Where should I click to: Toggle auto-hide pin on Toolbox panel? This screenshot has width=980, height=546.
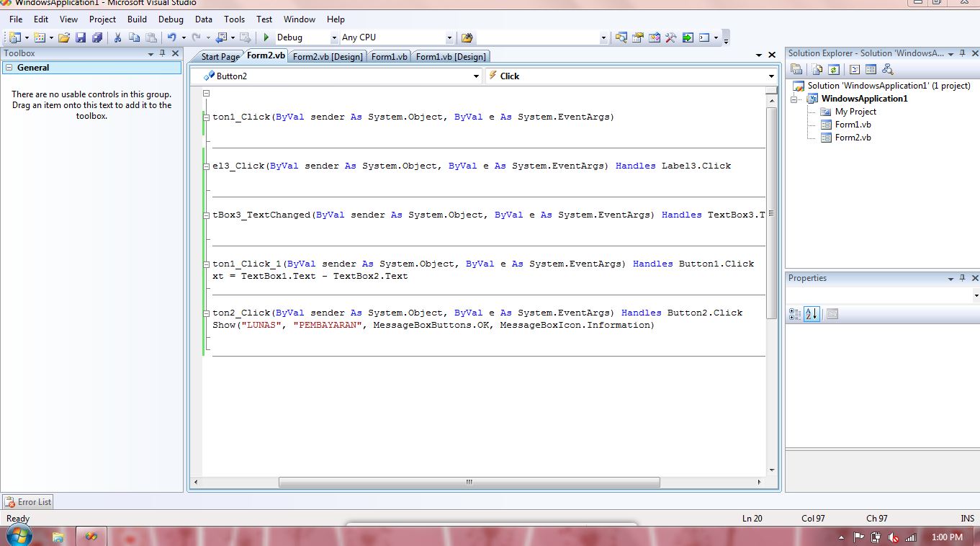tap(163, 53)
